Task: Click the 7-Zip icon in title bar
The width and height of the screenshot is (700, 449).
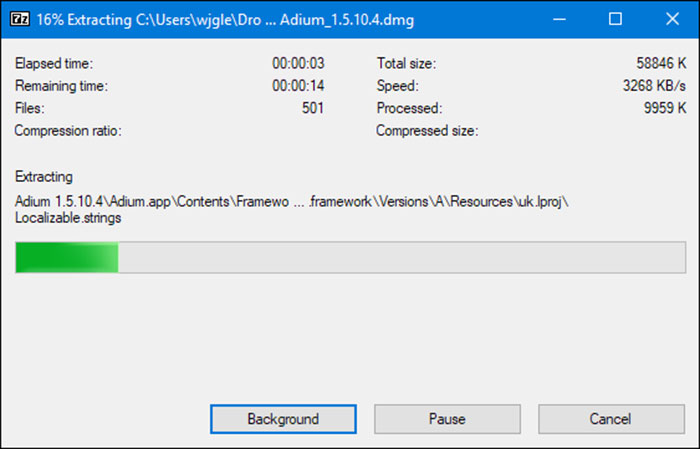Action: tap(17, 19)
